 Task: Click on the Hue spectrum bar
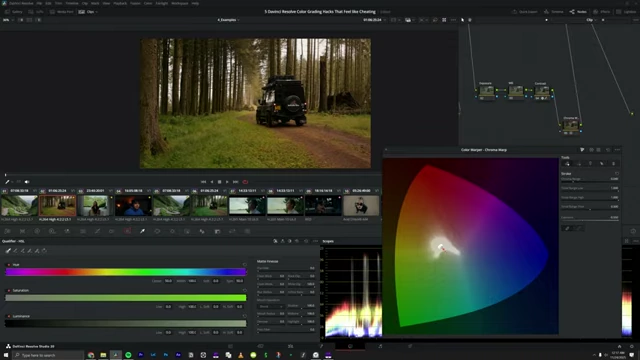click(x=126, y=272)
